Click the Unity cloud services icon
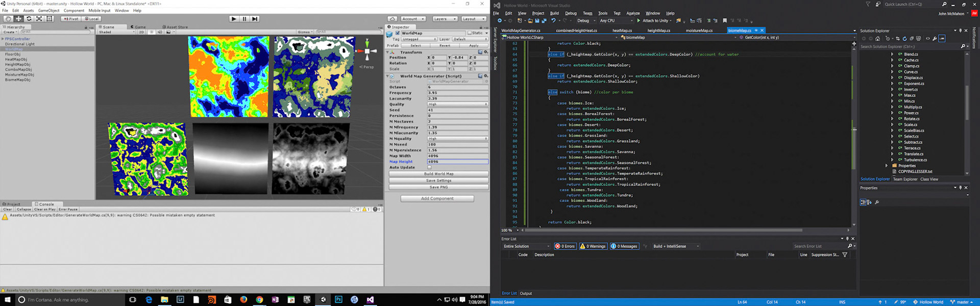 [392, 19]
